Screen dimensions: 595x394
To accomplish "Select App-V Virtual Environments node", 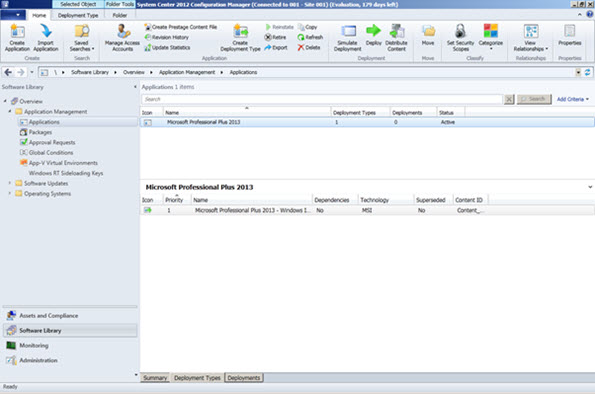I will [63, 163].
